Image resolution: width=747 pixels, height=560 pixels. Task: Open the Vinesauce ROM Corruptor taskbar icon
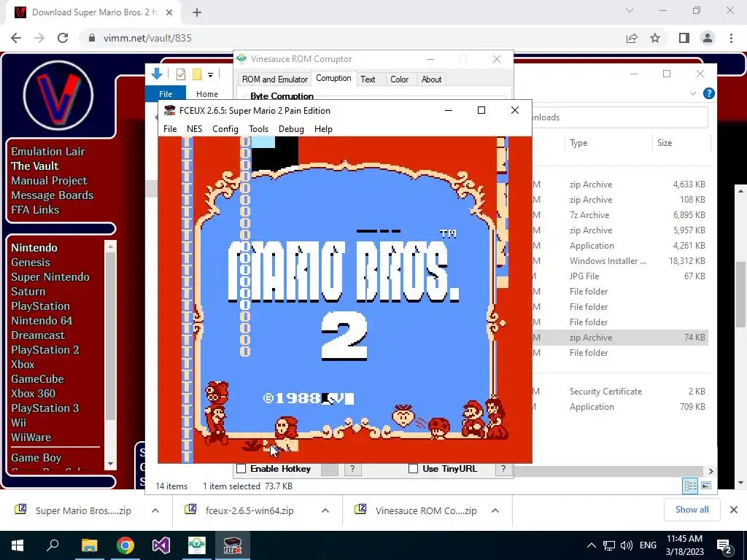(197, 545)
